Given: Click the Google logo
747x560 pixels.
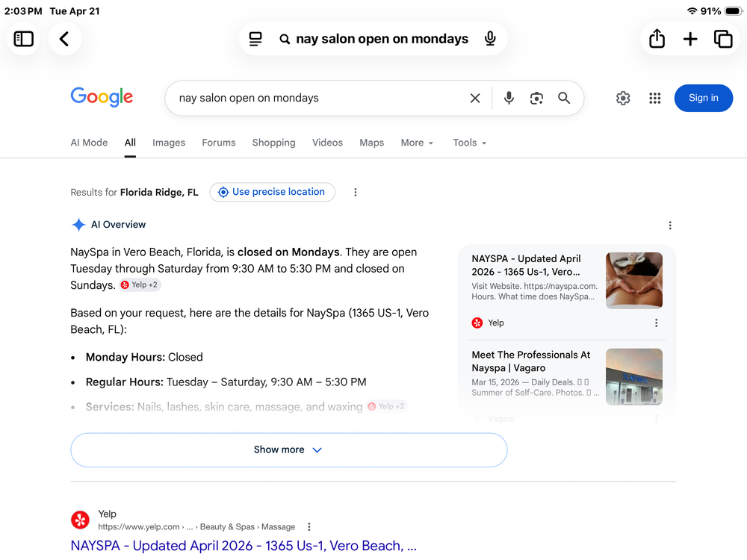Looking at the screenshot, I should tap(102, 96).
